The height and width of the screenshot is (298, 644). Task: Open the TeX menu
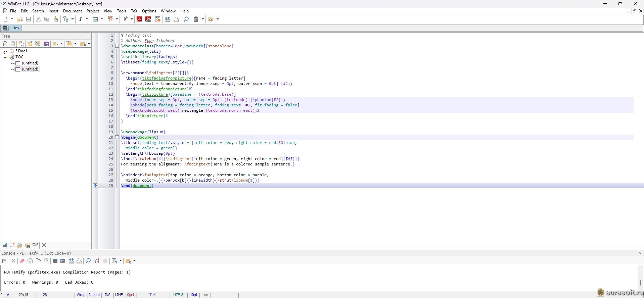134,11
